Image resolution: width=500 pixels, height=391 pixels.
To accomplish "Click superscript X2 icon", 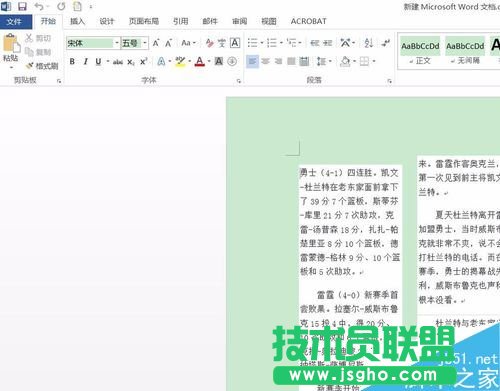I will [x=144, y=62].
